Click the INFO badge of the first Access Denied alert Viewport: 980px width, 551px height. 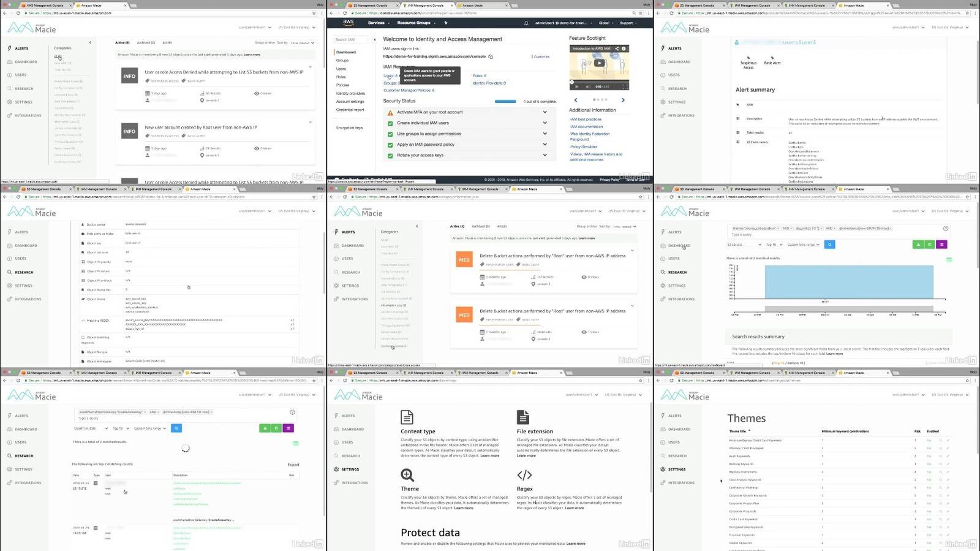(129, 76)
